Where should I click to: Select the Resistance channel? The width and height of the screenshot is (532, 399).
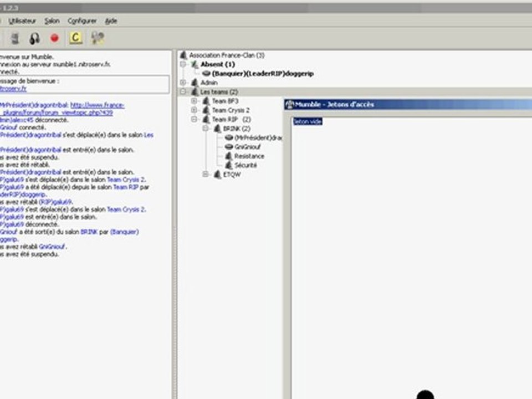tap(249, 156)
